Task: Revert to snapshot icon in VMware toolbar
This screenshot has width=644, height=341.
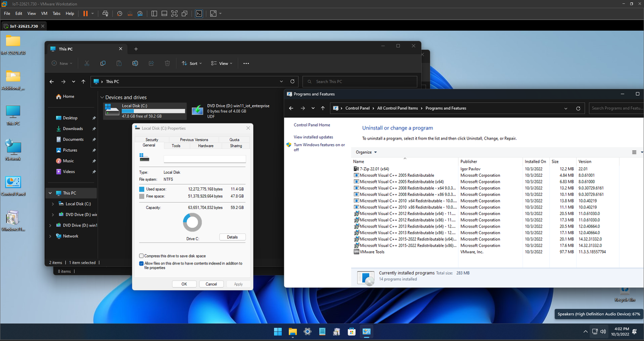Action: pos(129,13)
